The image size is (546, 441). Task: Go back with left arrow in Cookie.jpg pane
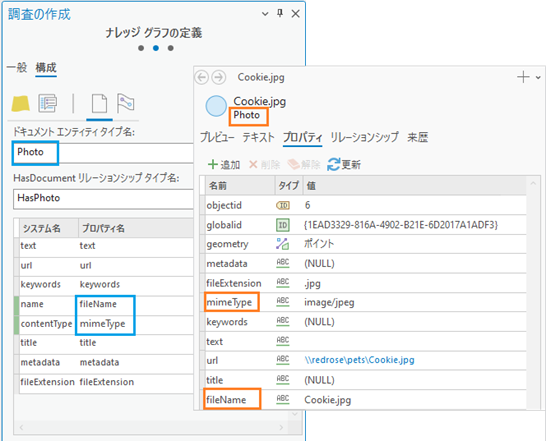202,77
